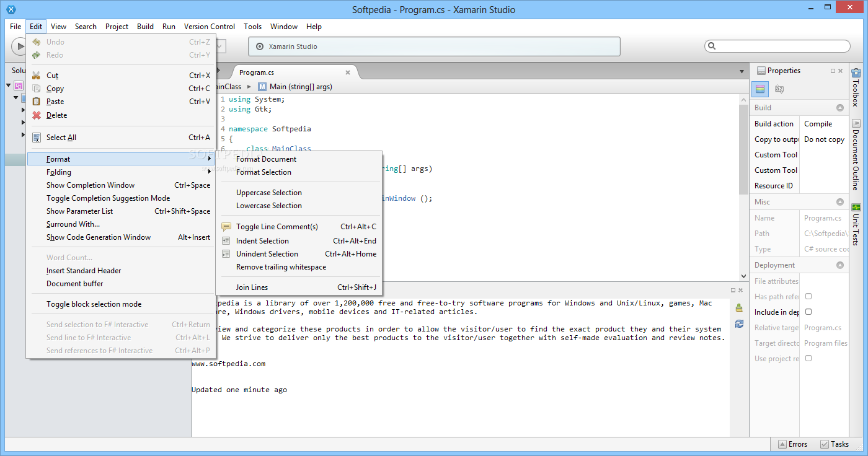Click the status icon beside Xamarin Studio text
This screenshot has height=456, width=868.
tap(260, 46)
